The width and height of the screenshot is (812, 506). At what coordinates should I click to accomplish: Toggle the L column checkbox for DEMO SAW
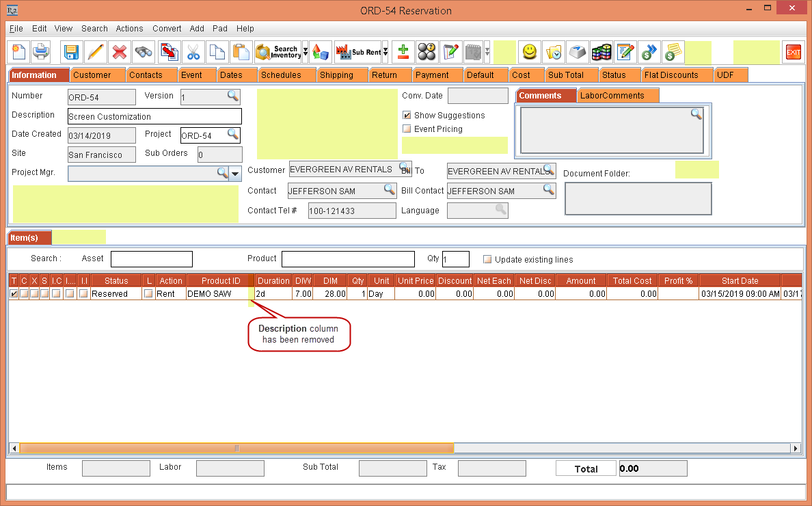[149, 293]
